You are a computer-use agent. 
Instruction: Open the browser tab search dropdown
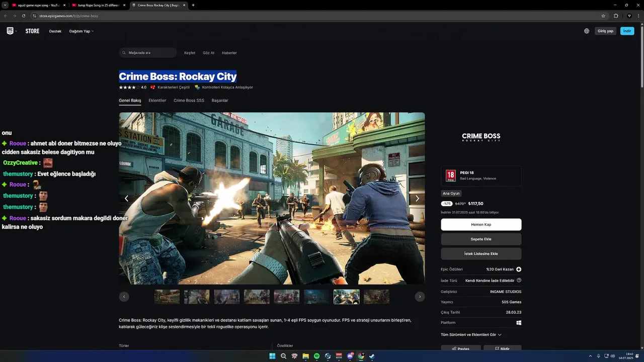pos(5,5)
